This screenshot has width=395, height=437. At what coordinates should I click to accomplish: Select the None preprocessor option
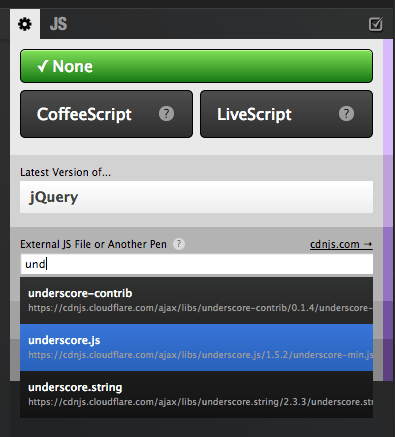[x=196, y=66]
